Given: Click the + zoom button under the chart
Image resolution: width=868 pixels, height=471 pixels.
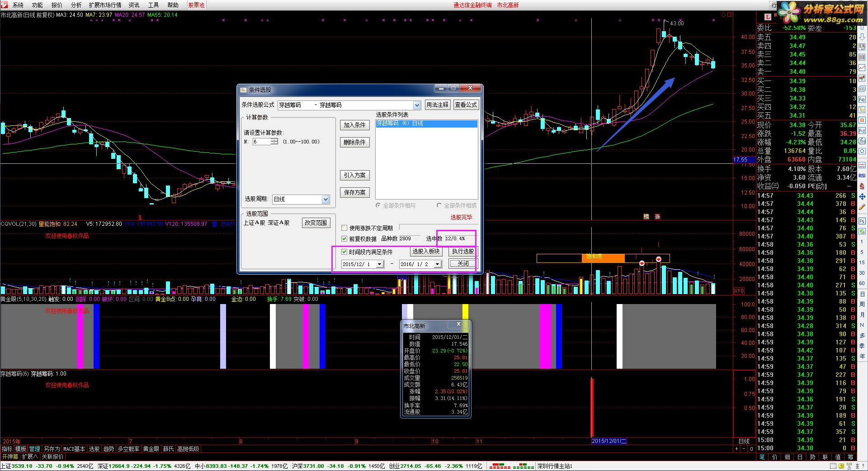Looking at the screenshot, I should click(736, 449).
